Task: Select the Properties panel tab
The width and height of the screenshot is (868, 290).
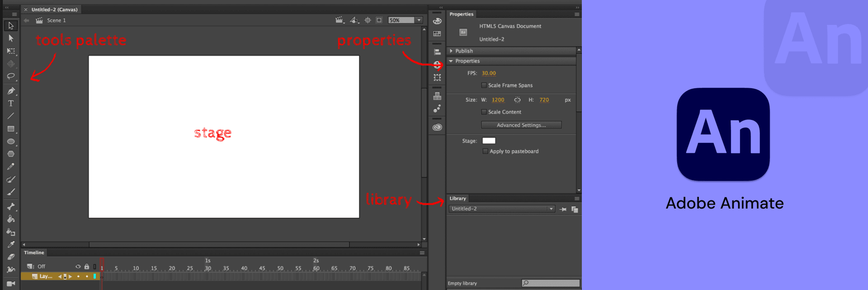Action: coord(461,14)
